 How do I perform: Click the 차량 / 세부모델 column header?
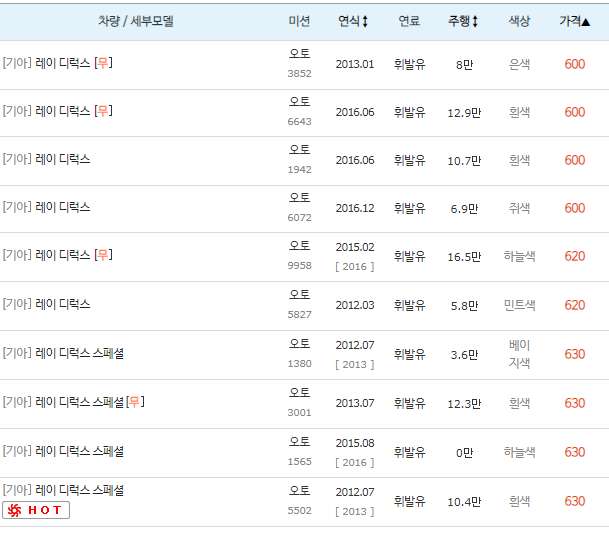click(x=136, y=21)
